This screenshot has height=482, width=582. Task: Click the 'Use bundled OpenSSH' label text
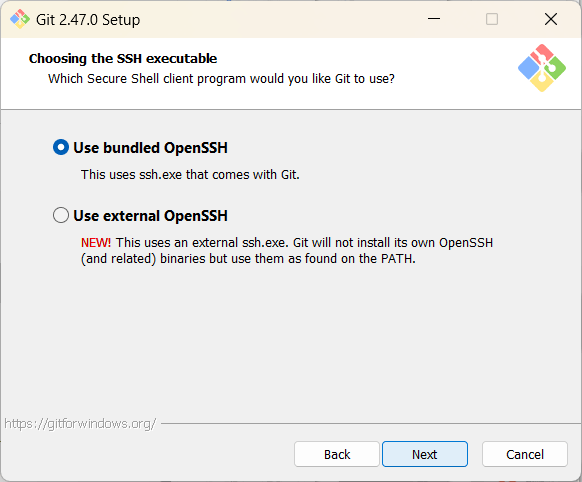click(150, 148)
